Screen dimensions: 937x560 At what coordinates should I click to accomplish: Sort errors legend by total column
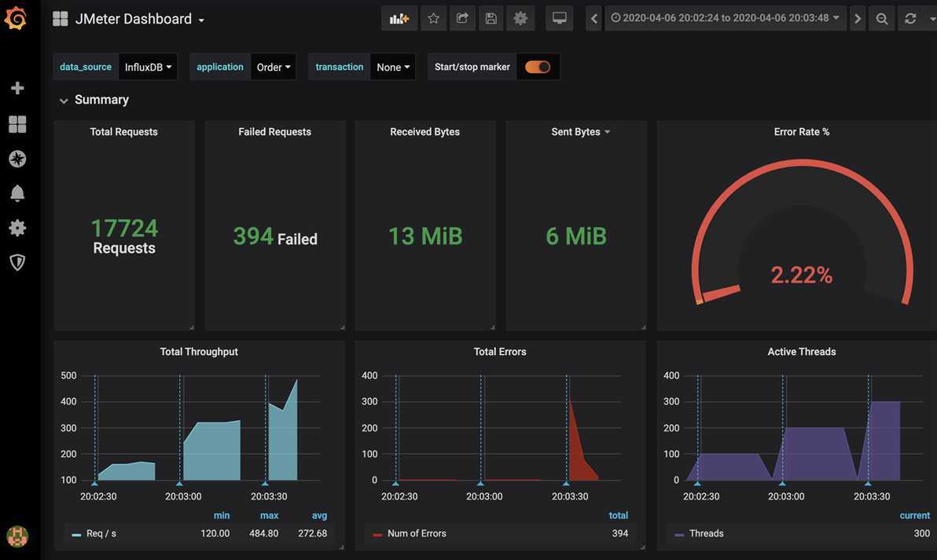click(x=619, y=515)
